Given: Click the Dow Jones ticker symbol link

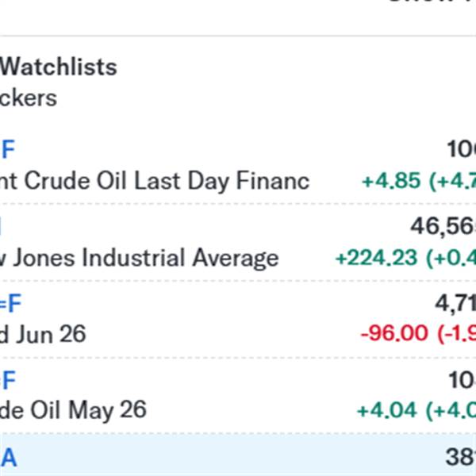Looking at the screenshot, I should pos(2,227).
